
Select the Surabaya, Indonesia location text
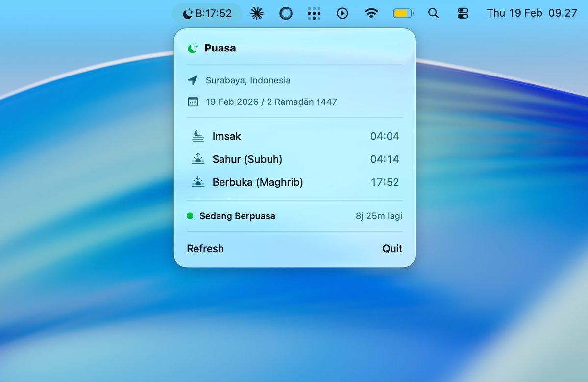click(248, 80)
